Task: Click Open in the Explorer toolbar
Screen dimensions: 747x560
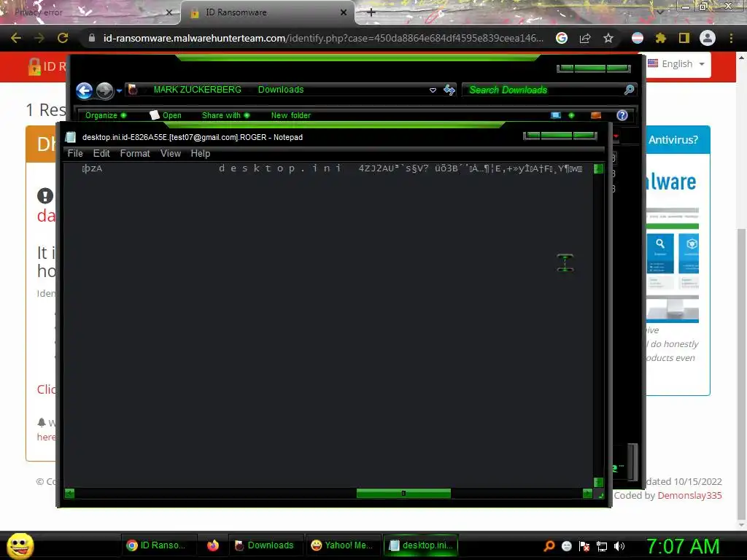Action: (166, 115)
